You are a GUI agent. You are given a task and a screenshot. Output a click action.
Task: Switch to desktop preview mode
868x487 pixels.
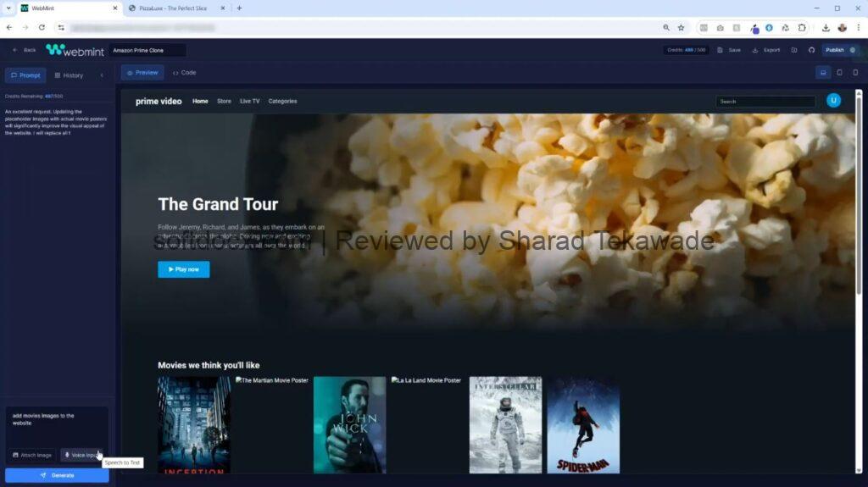pos(822,73)
